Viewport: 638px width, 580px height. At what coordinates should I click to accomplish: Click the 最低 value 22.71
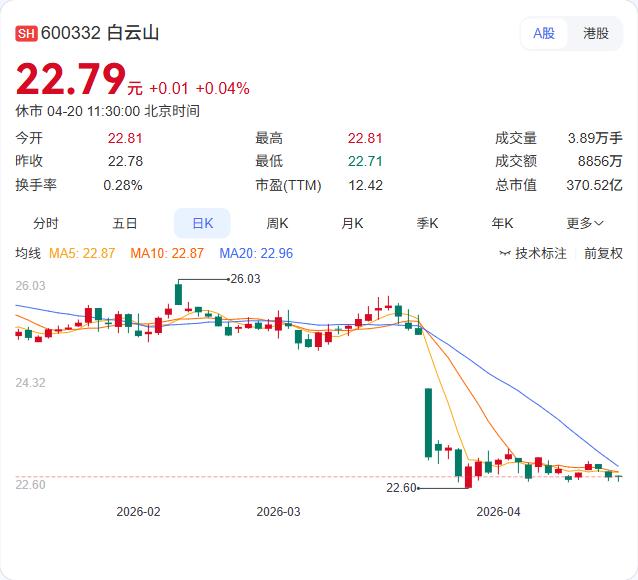click(x=365, y=161)
